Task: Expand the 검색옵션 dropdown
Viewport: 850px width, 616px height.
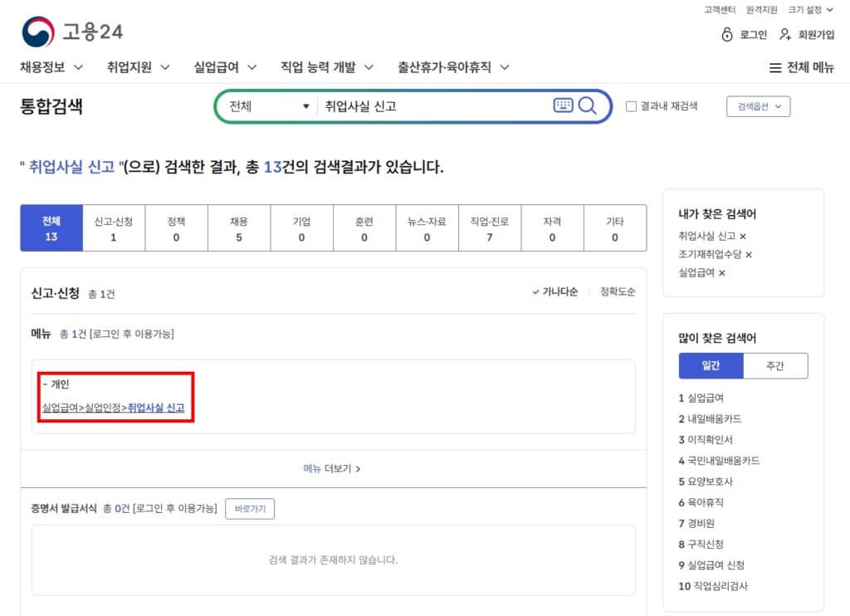Action: point(758,106)
